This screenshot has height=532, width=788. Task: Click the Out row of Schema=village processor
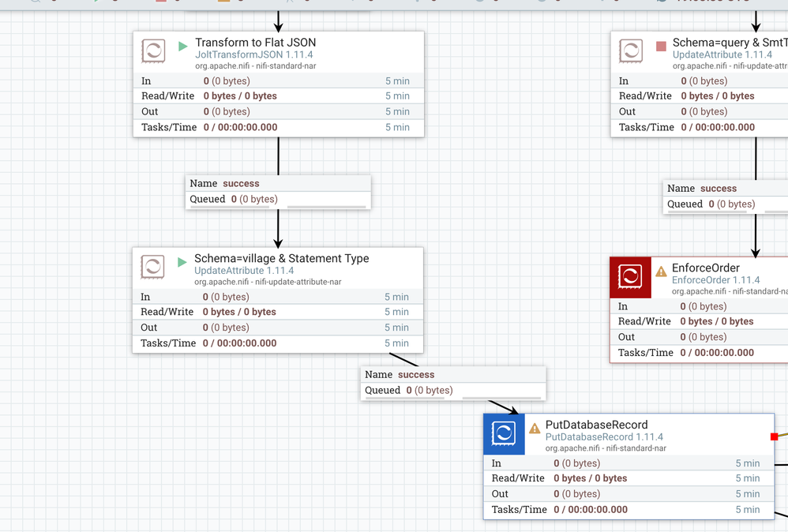(x=278, y=328)
